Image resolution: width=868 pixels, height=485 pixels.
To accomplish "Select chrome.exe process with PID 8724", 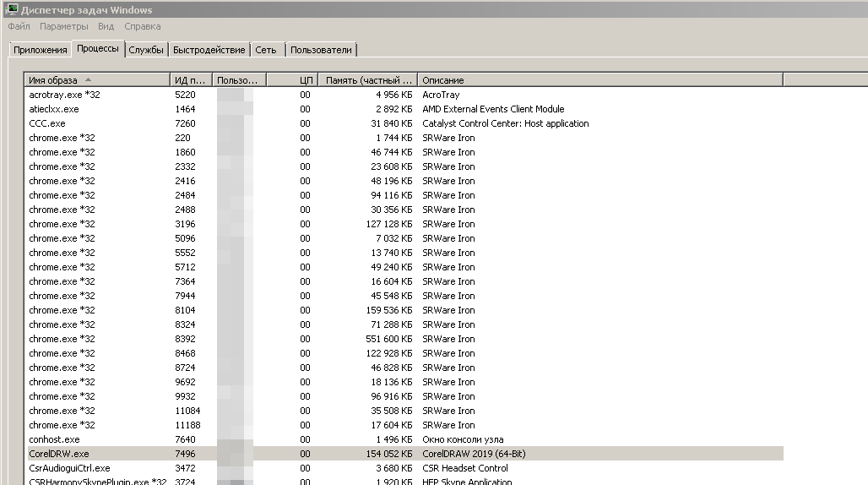I will click(405, 368).
